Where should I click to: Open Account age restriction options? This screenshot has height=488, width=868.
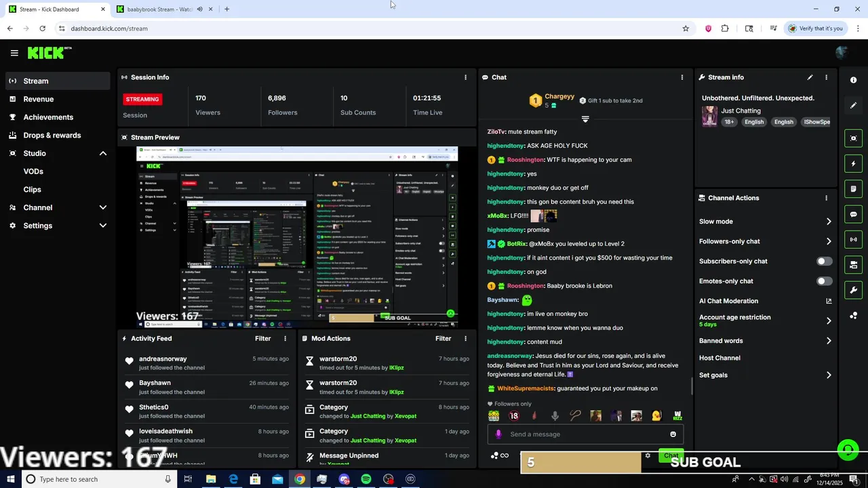click(x=765, y=321)
